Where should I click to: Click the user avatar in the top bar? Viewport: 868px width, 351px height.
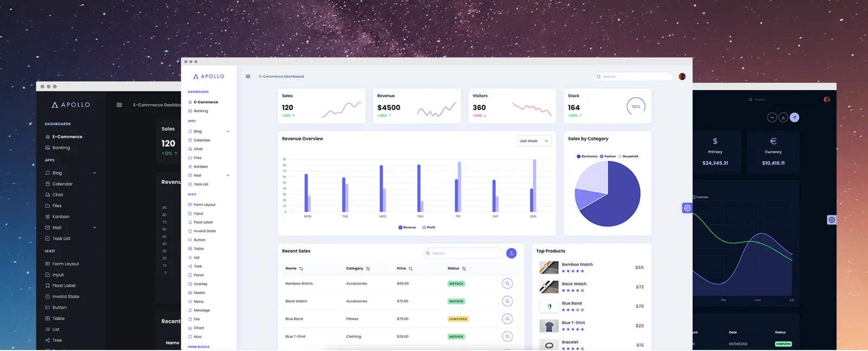coord(682,76)
